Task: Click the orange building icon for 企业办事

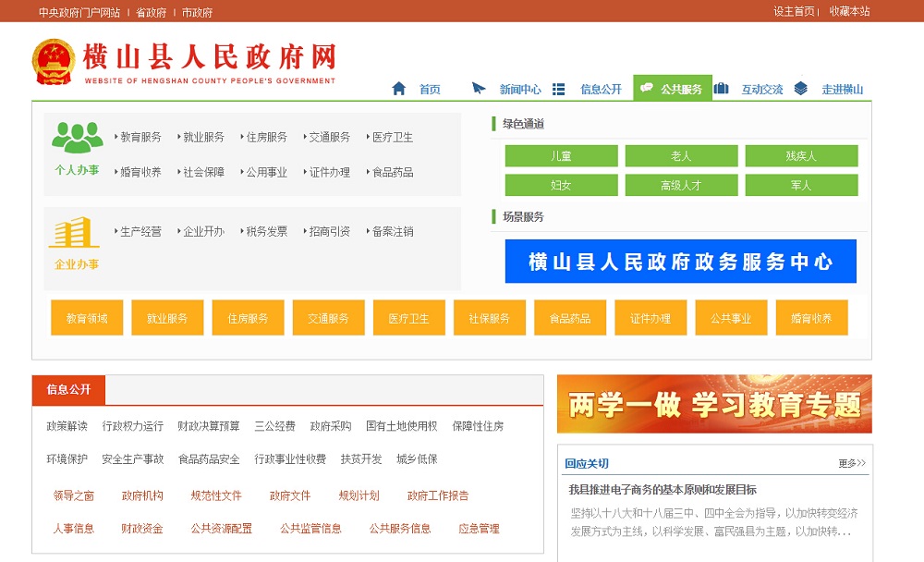Action: (75, 233)
